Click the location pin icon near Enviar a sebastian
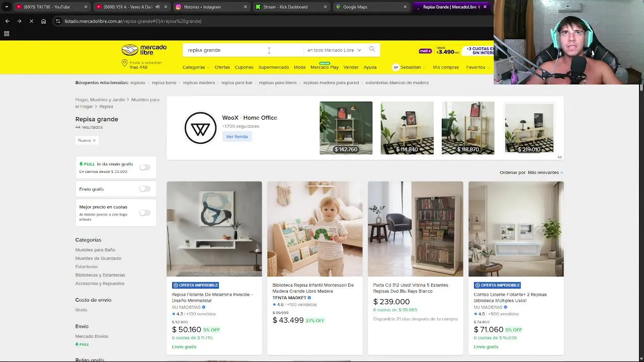 pos(124,63)
